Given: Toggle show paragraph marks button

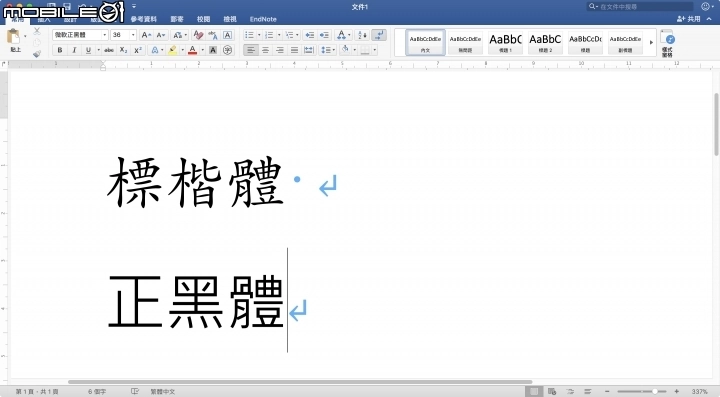Looking at the screenshot, I should (379, 35).
